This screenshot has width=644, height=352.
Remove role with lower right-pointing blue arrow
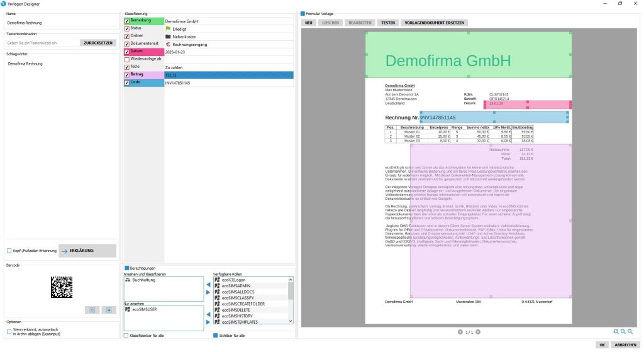[x=209, y=322]
